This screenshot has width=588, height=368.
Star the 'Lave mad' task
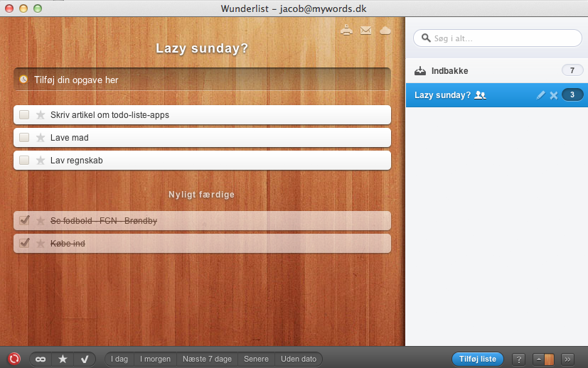coord(41,138)
